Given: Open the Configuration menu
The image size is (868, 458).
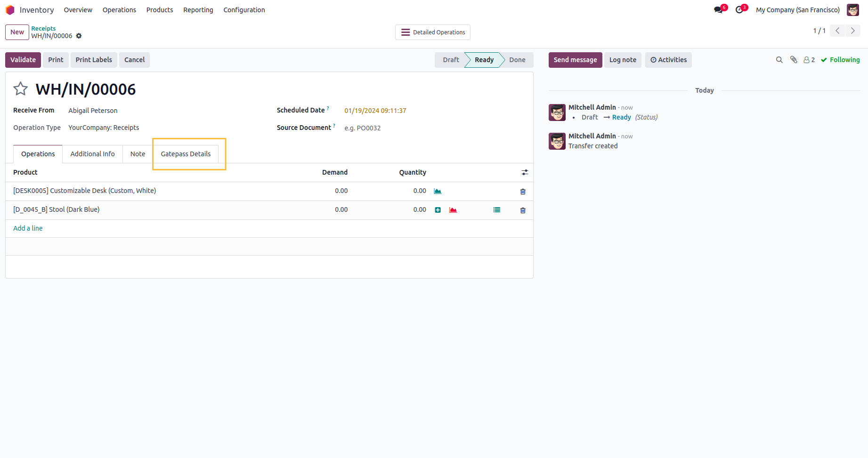Looking at the screenshot, I should 244,10.
